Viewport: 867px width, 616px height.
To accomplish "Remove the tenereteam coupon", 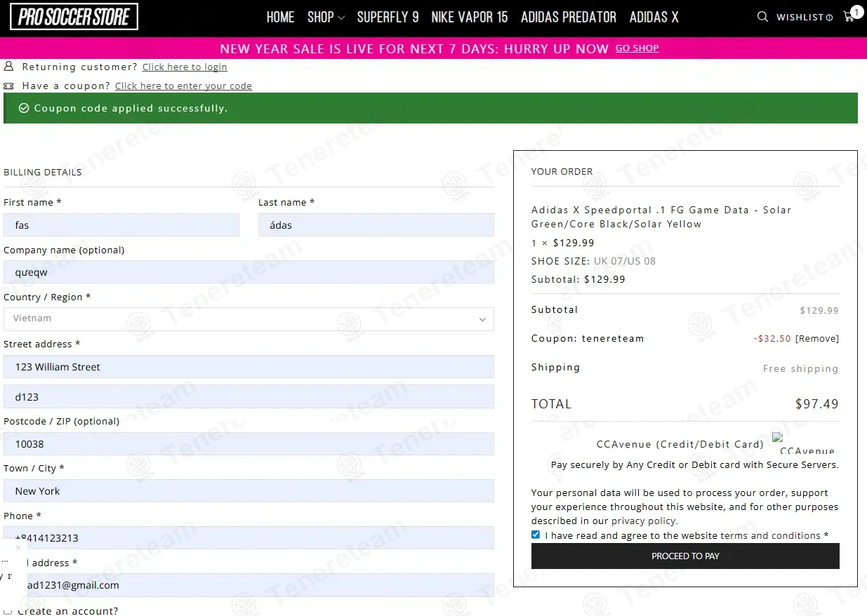I will [816, 338].
